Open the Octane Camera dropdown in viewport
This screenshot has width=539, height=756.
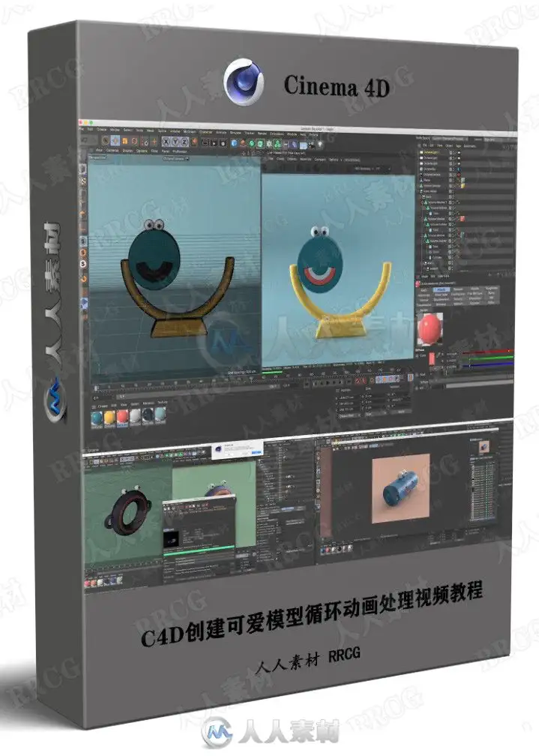click(176, 159)
